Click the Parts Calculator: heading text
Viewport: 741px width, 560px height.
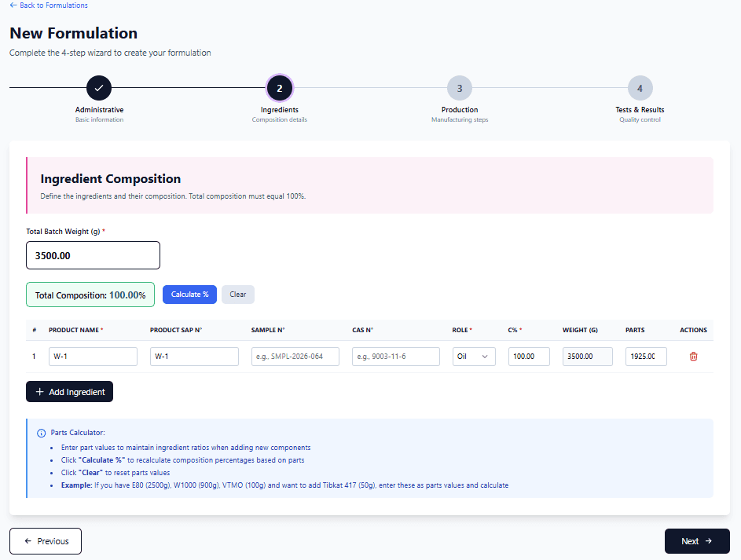point(78,433)
